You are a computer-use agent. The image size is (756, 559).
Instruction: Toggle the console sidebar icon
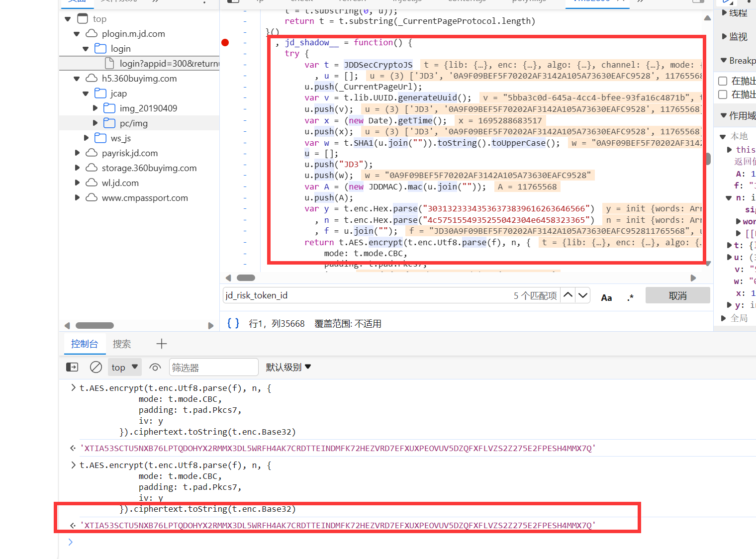click(x=72, y=367)
